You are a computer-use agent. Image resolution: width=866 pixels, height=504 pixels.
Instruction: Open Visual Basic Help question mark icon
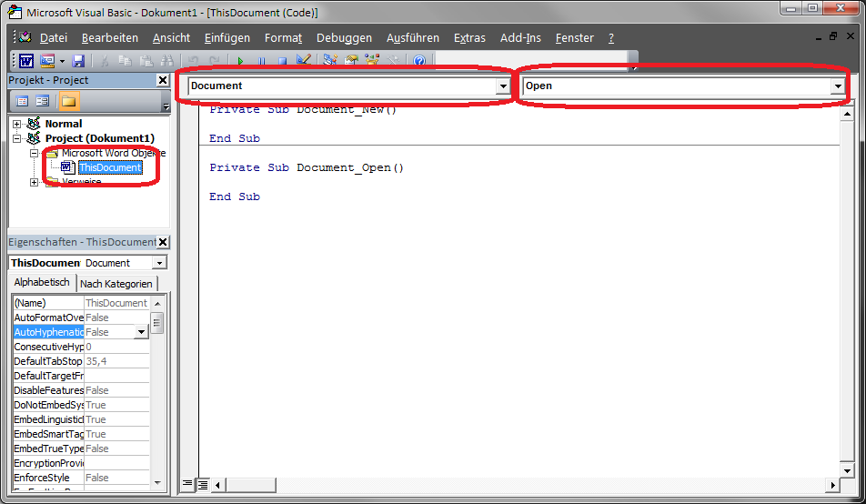pyautogui.click(x=419, y=60)
